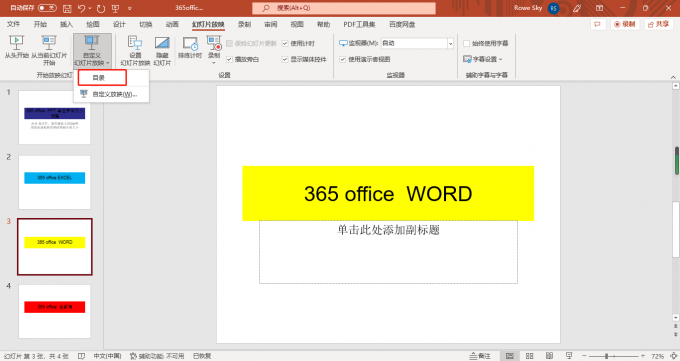680x361 pixels.
Task: Collapse the ribbon with chevron
Action: [x=673, y=77]
